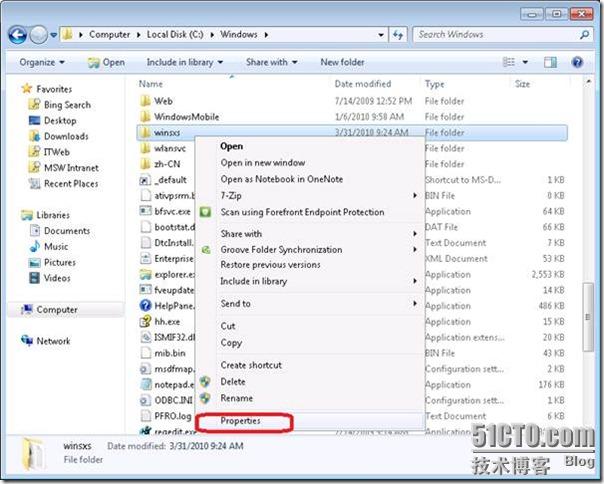Click the scrollbar up arrow
604x484 pixels.
click(588, 82)
